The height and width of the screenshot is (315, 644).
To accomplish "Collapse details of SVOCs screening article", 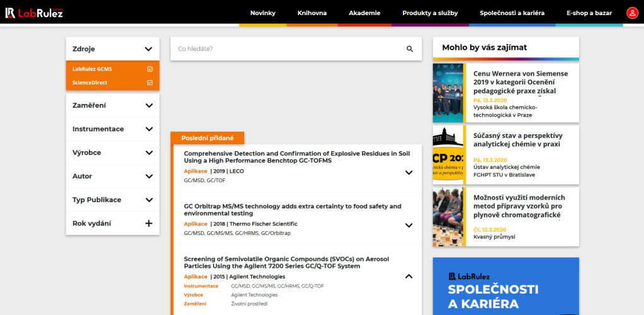I will click(409, 277).
